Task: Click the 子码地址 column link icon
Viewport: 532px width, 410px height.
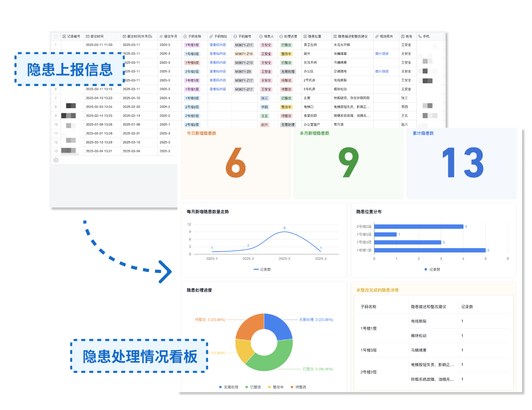Action: pos(211,36)
